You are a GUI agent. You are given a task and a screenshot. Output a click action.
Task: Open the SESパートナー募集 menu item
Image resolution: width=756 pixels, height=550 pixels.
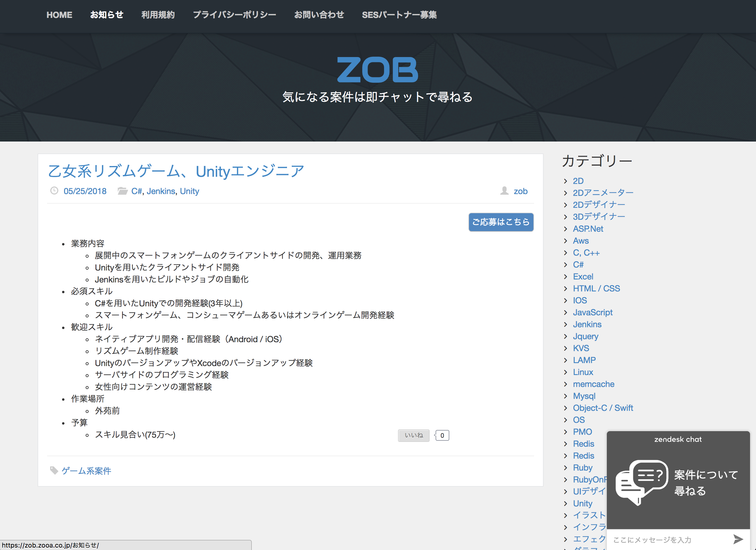(x=399, y=15)
